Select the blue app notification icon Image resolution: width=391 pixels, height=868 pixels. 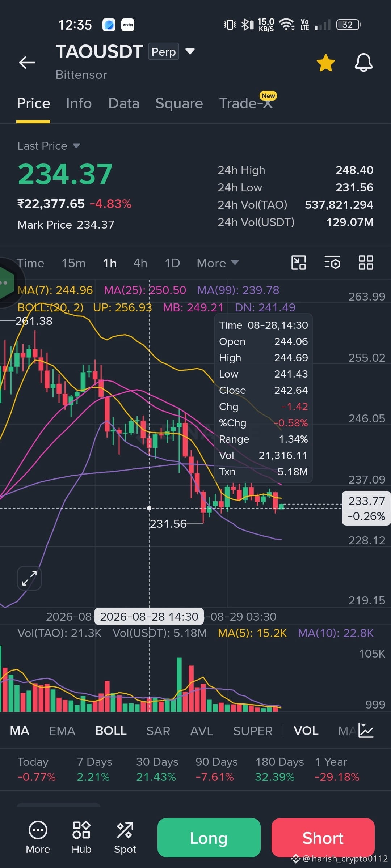tap(109, 25)
